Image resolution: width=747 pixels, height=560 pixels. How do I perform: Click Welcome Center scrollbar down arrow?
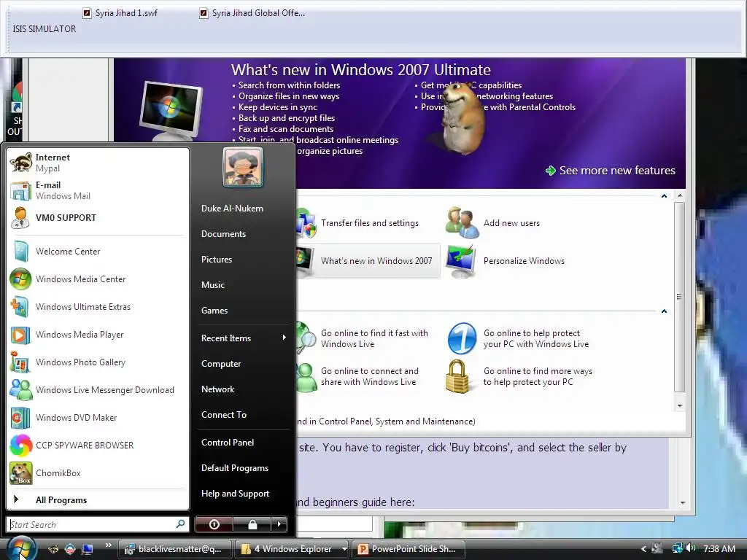pyautogui.click(x=680, y=405)
